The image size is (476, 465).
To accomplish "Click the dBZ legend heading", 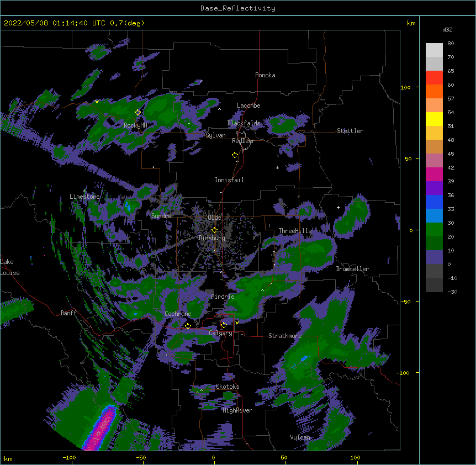I will [x=447, y=30].
